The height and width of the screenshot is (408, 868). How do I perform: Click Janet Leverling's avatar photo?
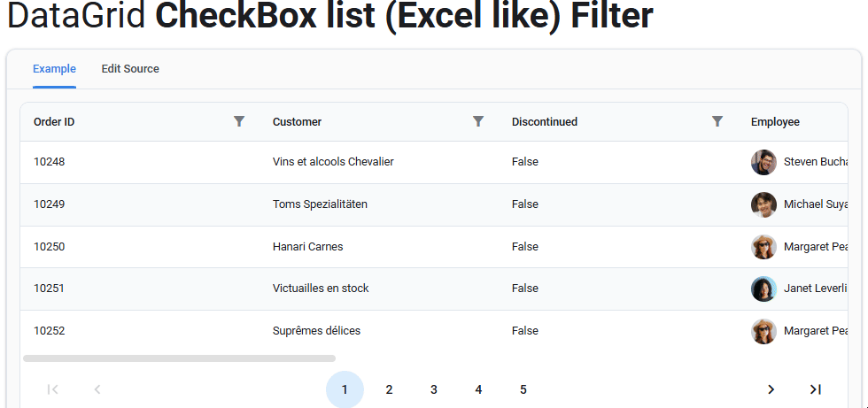coord(763,289)
